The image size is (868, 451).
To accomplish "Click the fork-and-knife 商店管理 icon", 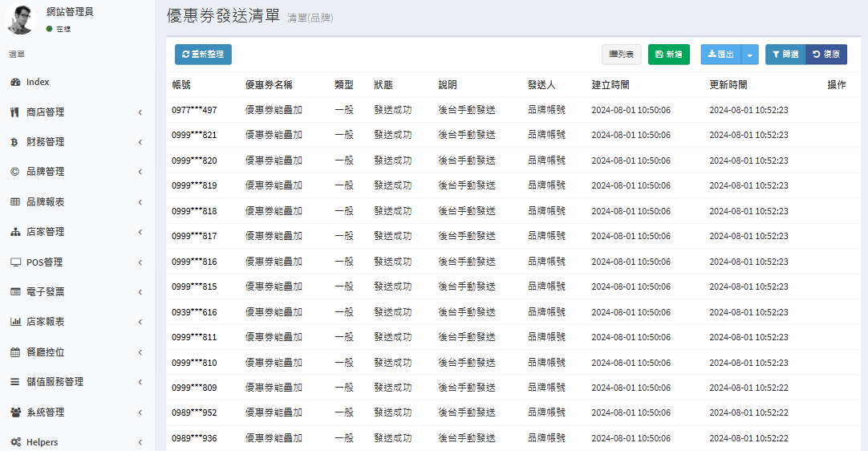I will [x=14, y=112].
